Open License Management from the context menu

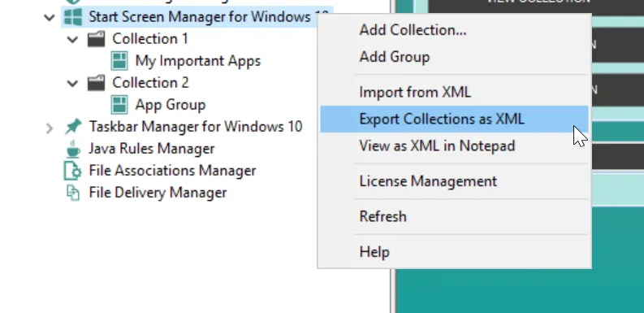pos(454,181)
